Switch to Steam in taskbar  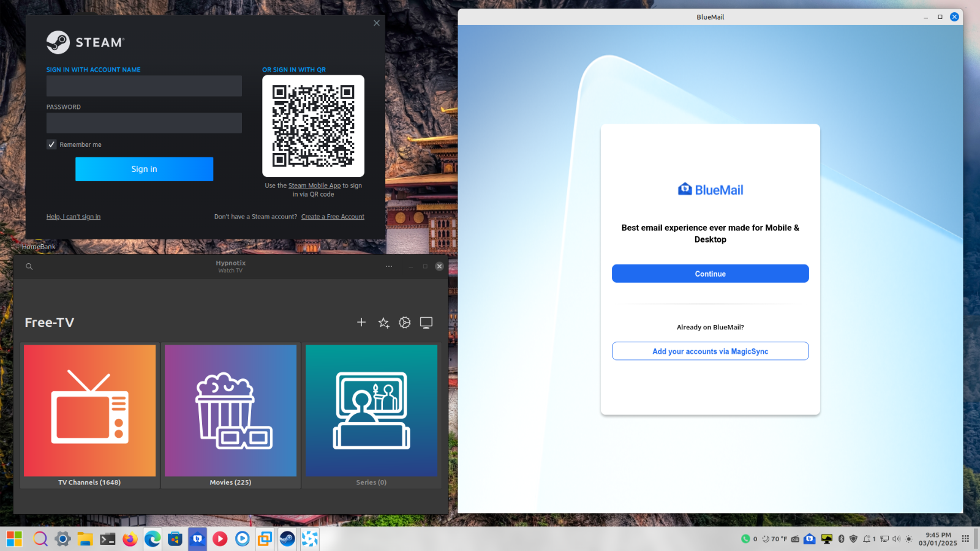[287, 539]
